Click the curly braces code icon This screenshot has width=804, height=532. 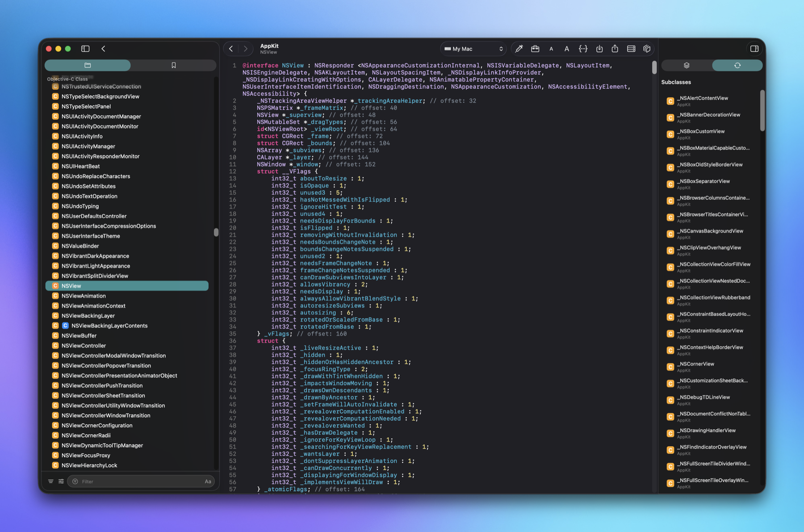(583, 49)
